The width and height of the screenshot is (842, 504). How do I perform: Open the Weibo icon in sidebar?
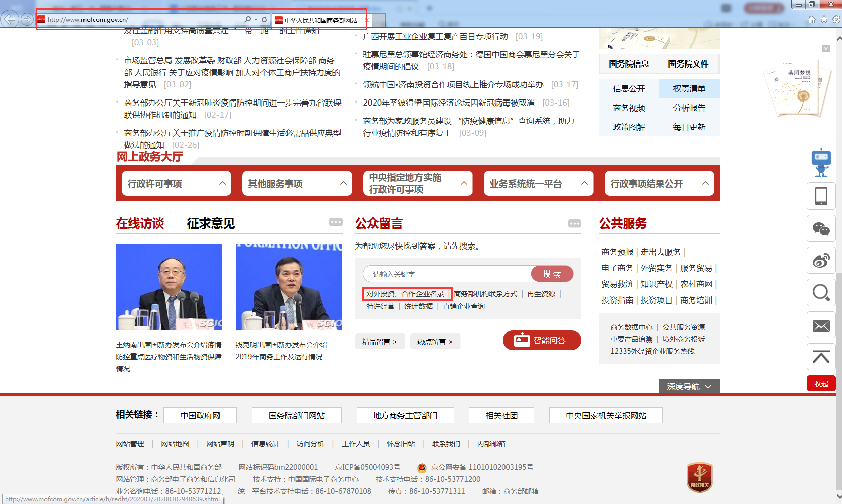click(x=821, y=261)
